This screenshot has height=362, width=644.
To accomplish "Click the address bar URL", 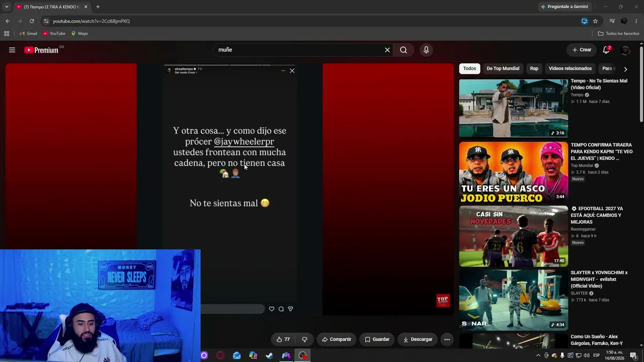I will coord(91,21).
